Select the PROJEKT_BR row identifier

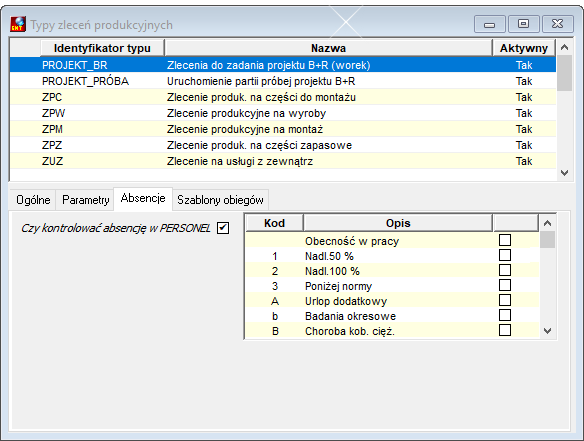[74, 65]
